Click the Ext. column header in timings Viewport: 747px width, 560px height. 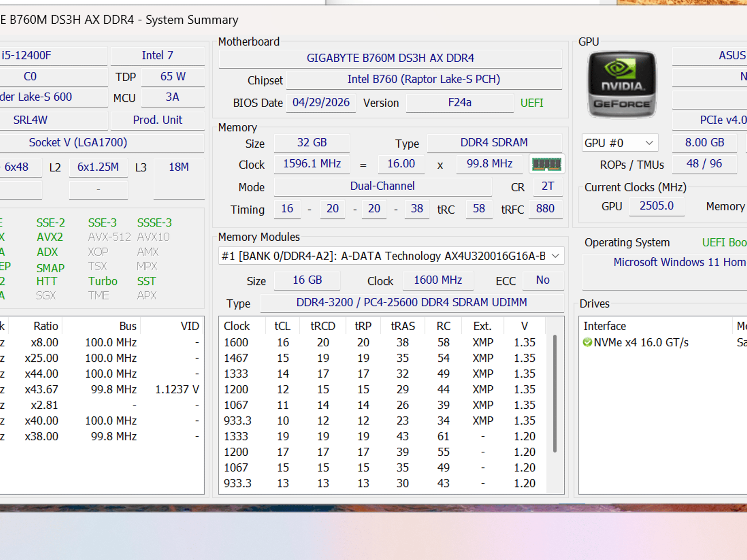[x=483, y=326]
